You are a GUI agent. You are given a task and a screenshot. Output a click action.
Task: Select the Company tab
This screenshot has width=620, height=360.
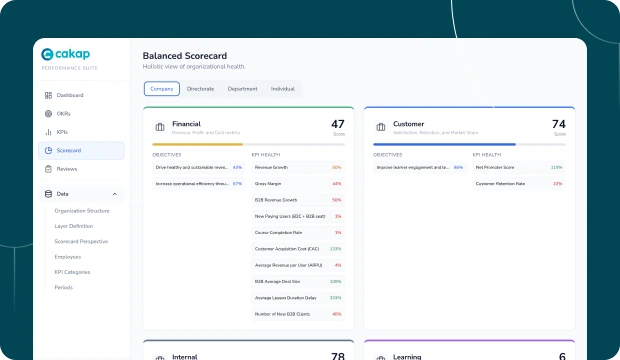click(x=162, y=89)
